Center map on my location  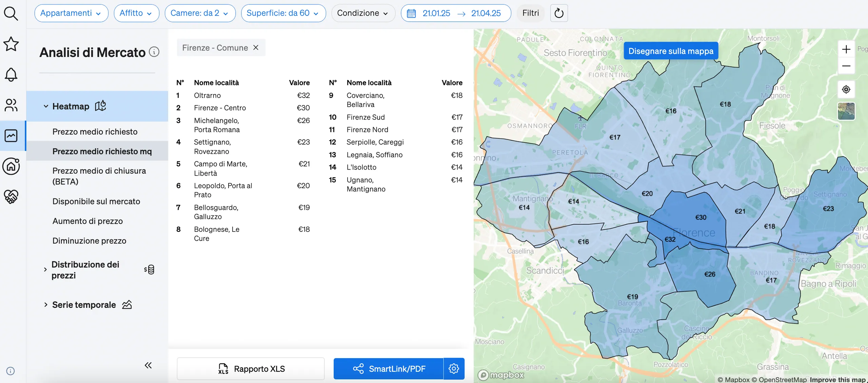coord(846,89)
